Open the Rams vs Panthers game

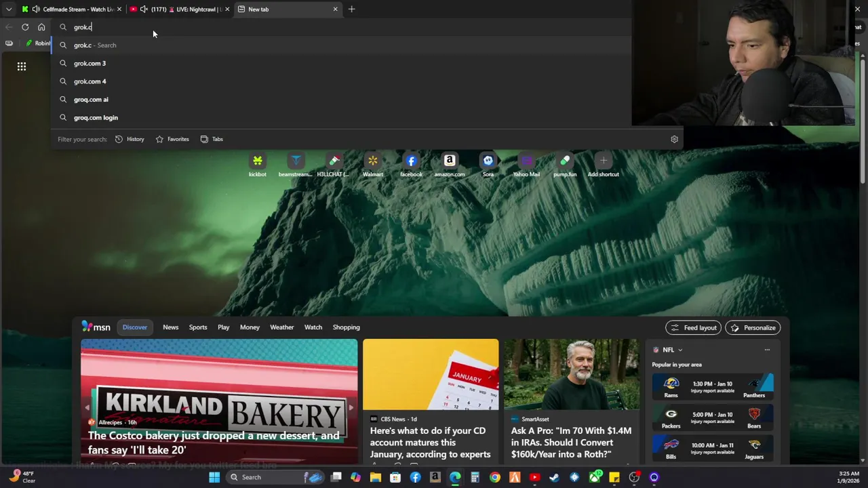pyautogui.click(x=713, y=386)
